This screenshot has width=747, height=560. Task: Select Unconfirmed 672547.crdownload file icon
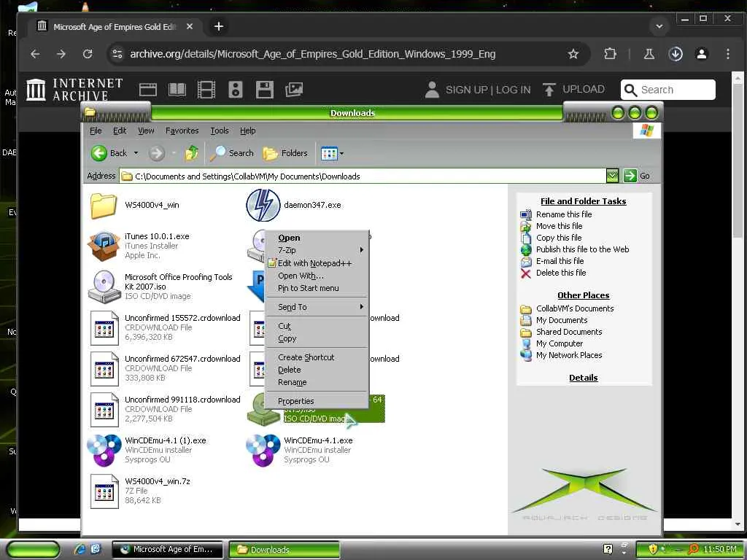pos(104,368)
